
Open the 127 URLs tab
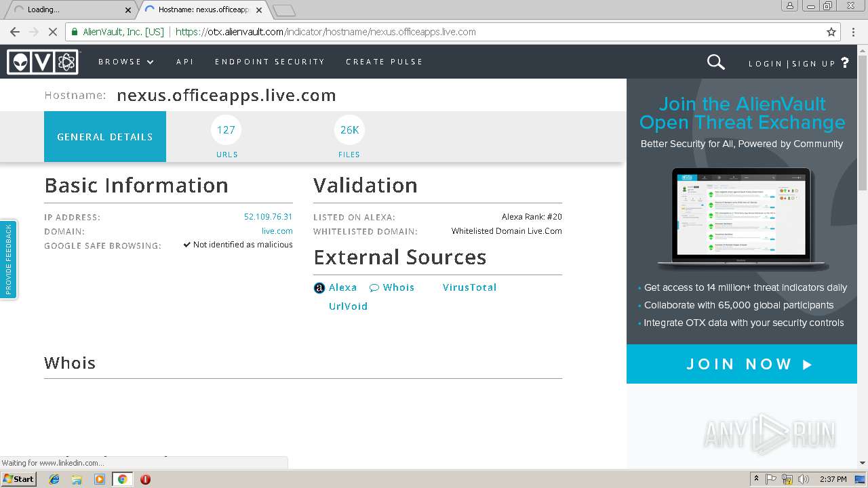(226, 137)
